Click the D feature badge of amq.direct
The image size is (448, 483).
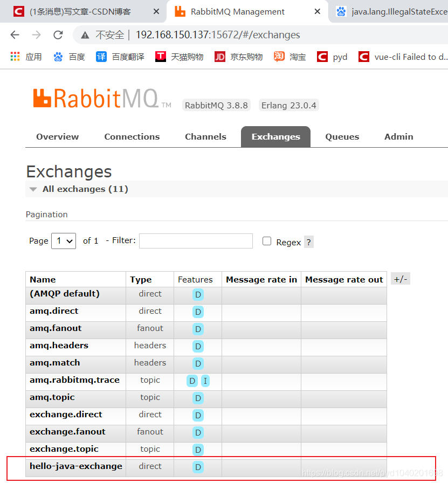point(198,312)
